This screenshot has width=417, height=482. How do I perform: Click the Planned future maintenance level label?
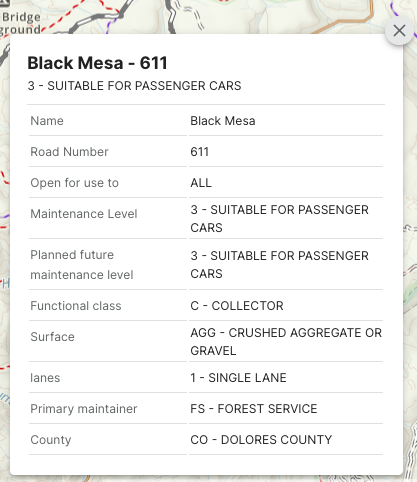click(x=82, y=265)
